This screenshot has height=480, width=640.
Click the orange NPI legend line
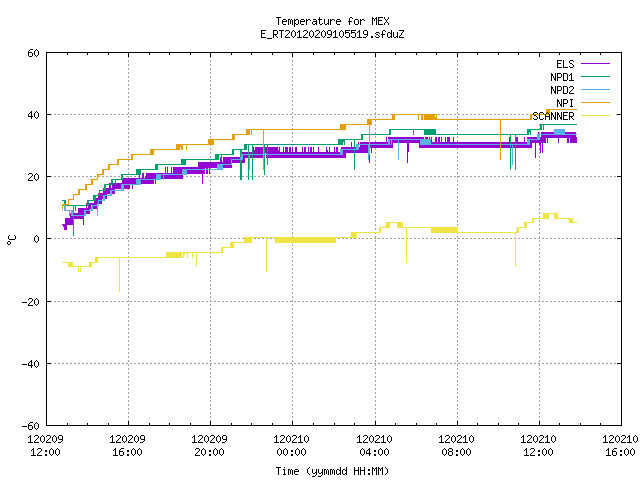(595, 102)
